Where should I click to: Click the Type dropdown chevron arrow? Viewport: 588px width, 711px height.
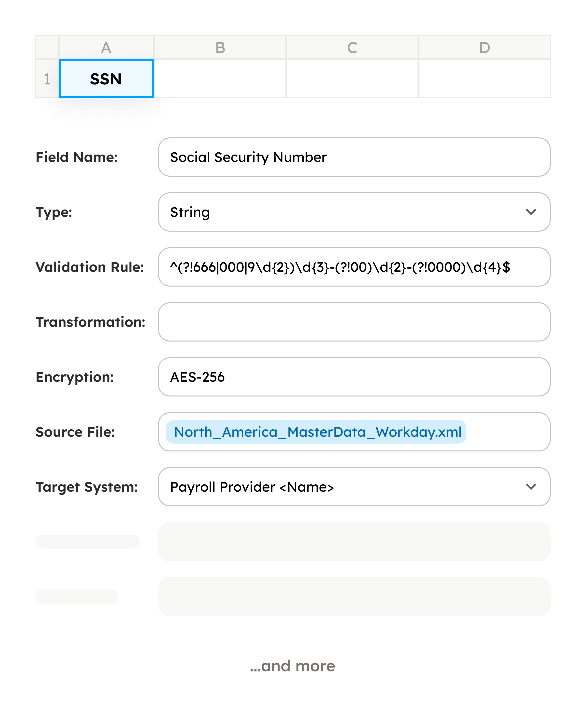531,212
